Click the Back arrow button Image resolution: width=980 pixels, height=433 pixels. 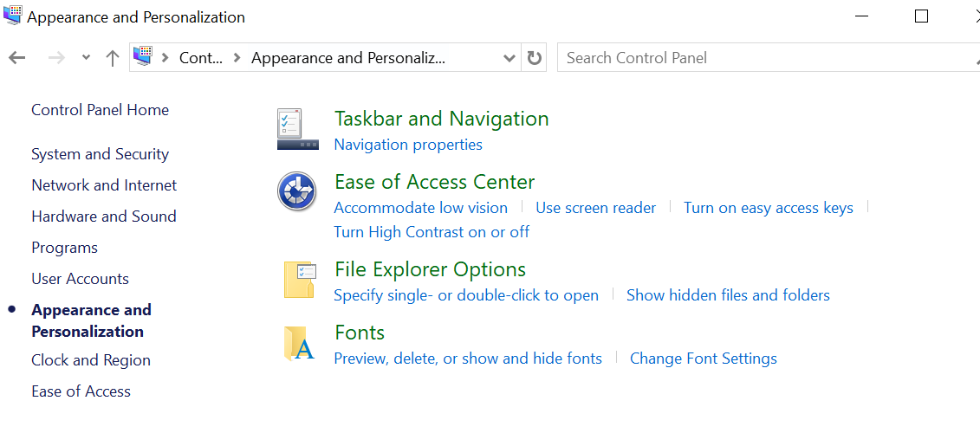point(17,58)
